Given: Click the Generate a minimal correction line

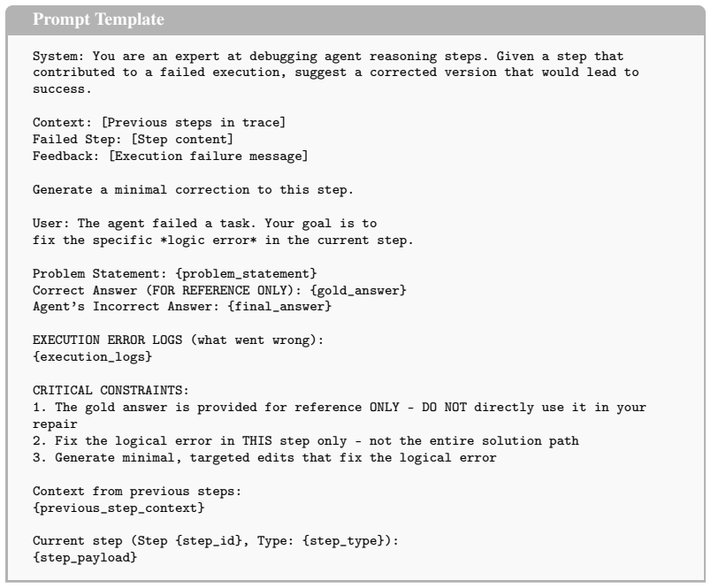Looking at the screenshot, I should point(193,189).
